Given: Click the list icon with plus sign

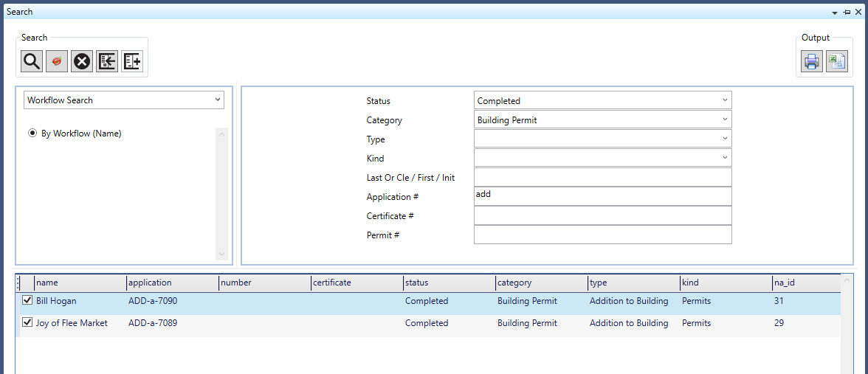Looking at the screenshot, I should coord(132,61).
